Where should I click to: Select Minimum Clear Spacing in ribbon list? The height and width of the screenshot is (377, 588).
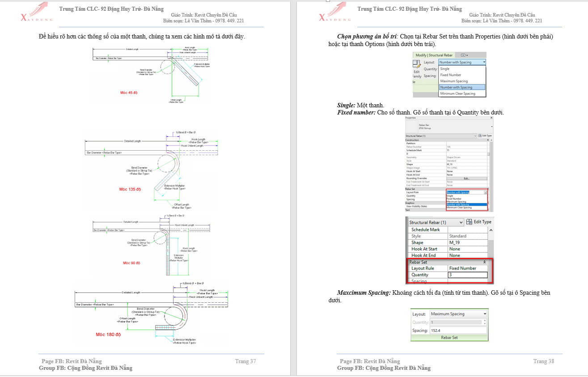click(457, 93)
